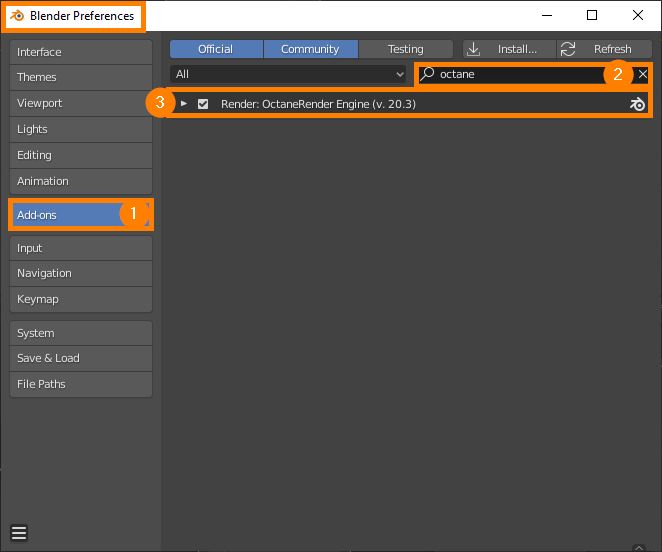This screenshot has width=662, height=552.
Task: Open the Navigation preferences section
Action: [81, 273]
